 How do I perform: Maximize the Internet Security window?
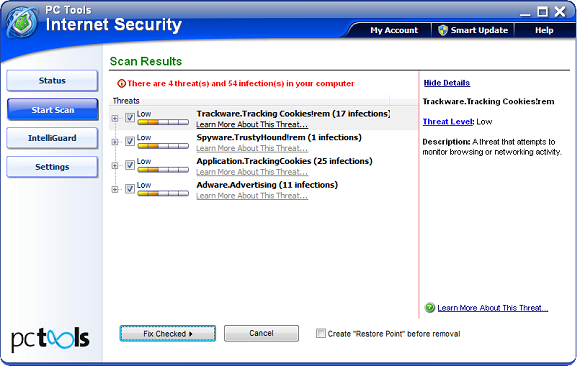pos(543,12)
